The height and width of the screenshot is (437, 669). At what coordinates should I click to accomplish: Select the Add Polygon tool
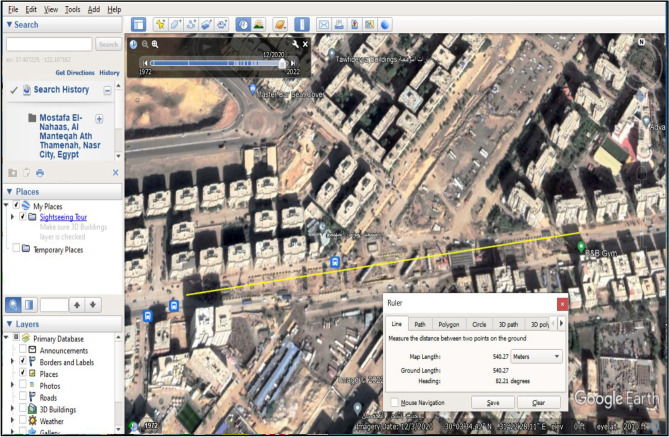(176, 23)
